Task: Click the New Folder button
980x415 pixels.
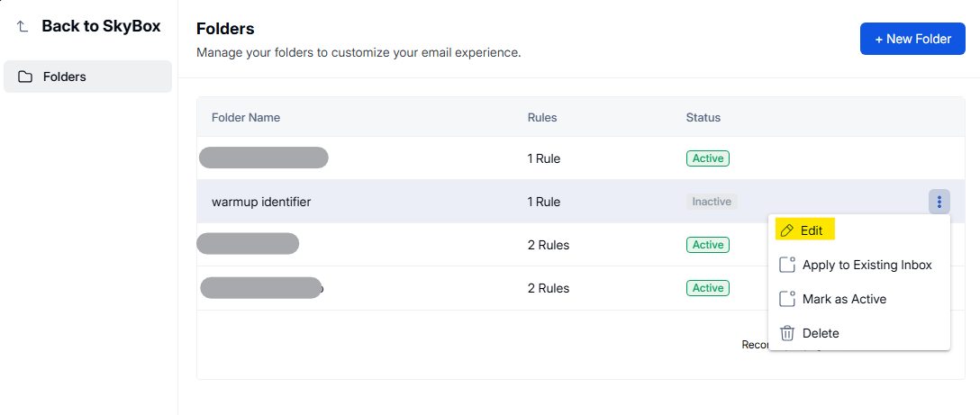Action: 912,39
